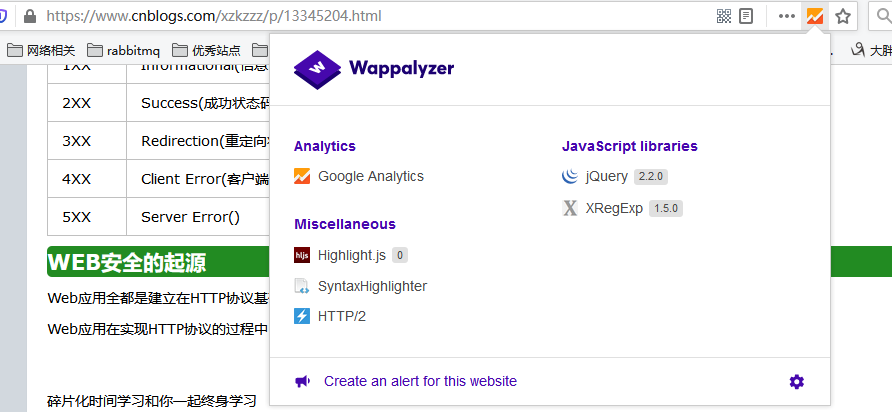Bookmark this page with the star icon
892x412 pixels.
(x=844, y=16)
